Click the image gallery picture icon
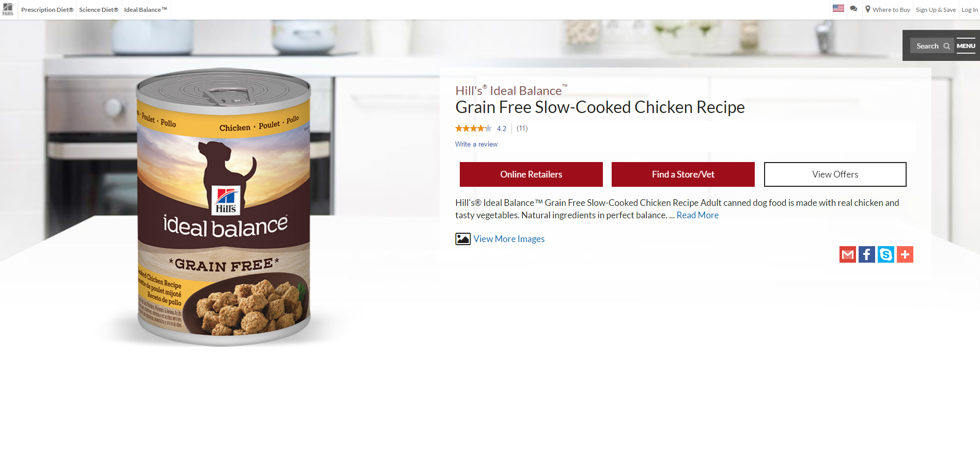Image resolution: width=980 pixels, height=450 pixels. pos(463,239)
